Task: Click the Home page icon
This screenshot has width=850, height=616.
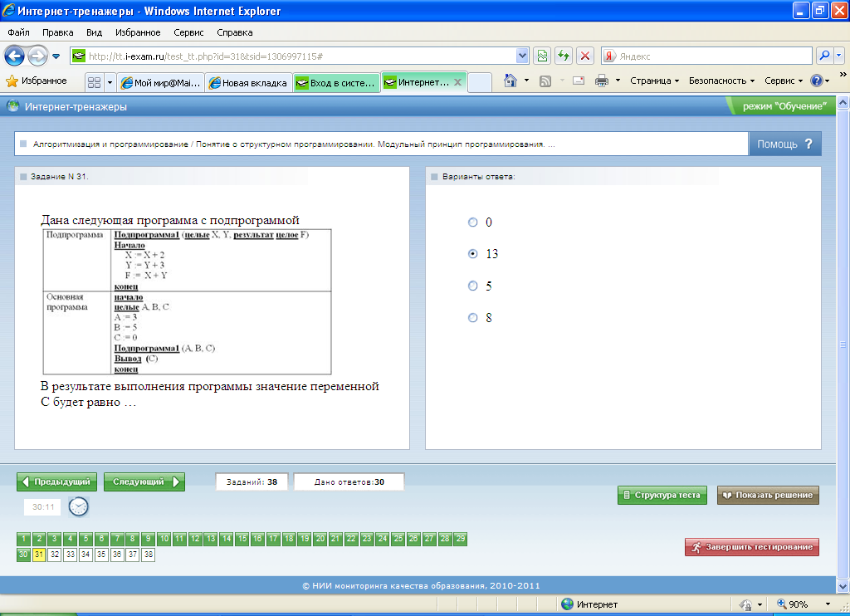Action: click(x=510, y=81)
